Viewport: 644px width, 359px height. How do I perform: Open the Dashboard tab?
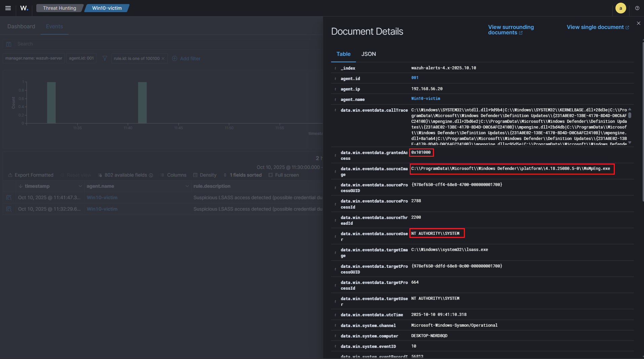coord(21,27)
